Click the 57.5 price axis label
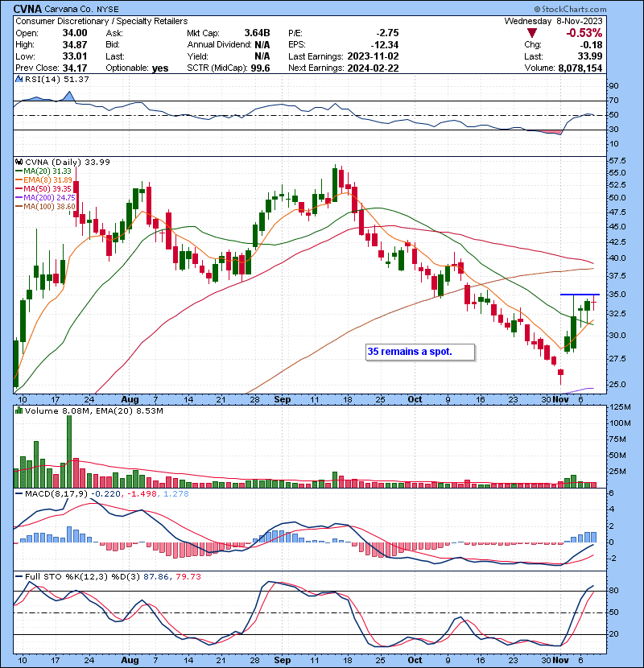 coord(617,161)
